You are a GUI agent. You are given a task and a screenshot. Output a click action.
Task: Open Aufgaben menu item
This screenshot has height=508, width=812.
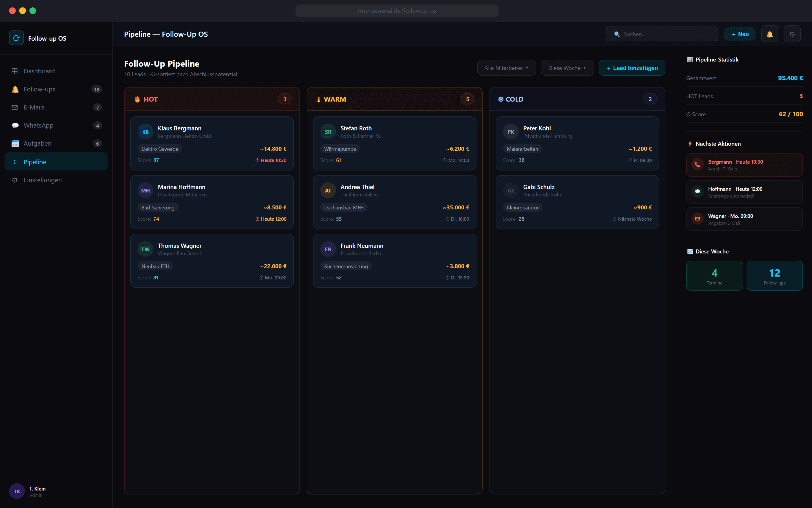pyautogui.click(x=56, y=143)
